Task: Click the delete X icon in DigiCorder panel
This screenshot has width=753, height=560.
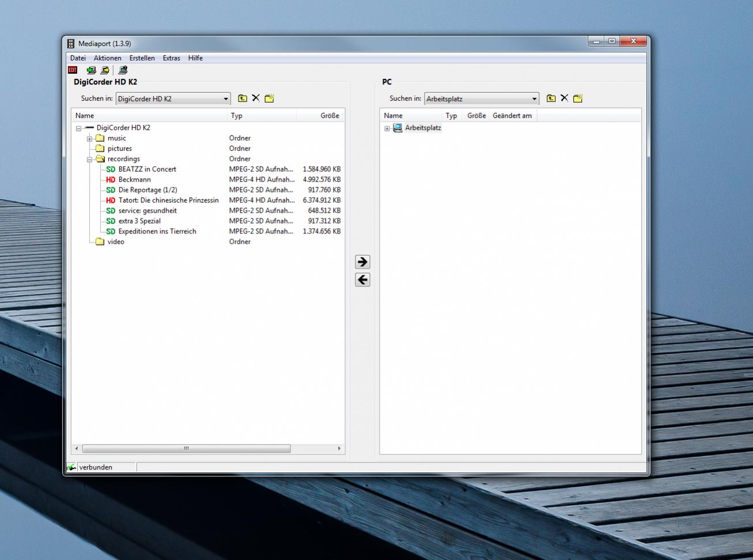Action: [256, 99]
